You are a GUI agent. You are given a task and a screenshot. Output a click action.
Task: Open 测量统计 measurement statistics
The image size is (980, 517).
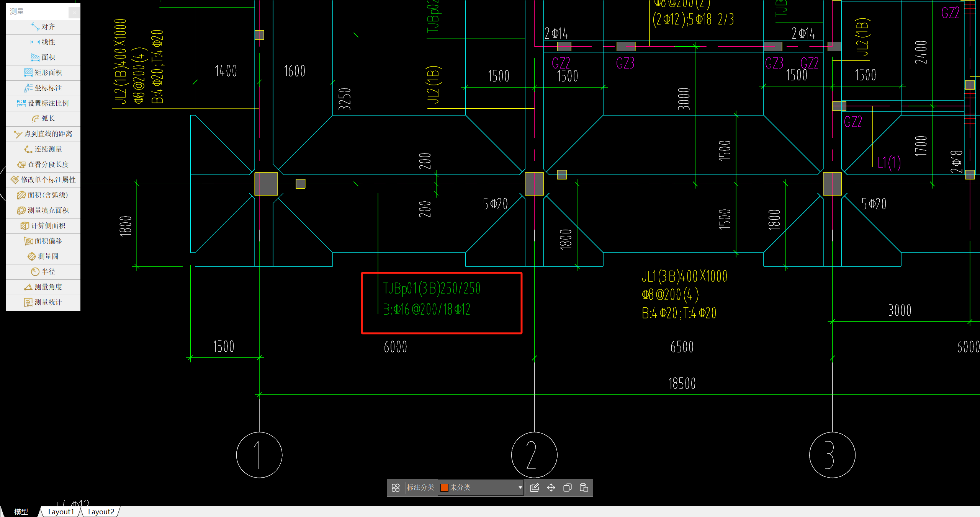click(x=43, y=302)
